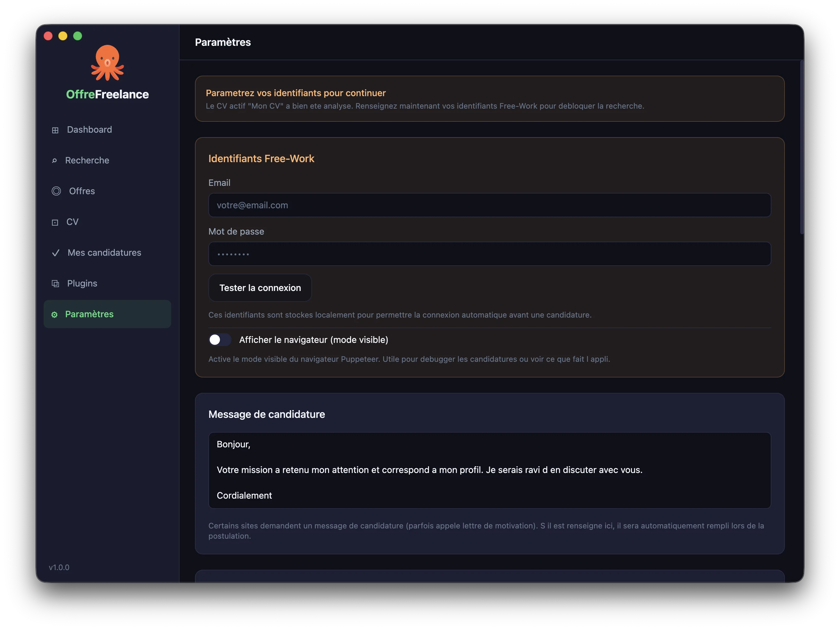Focus the Email input field
The image size is (840, 630).
pos(489,205)
